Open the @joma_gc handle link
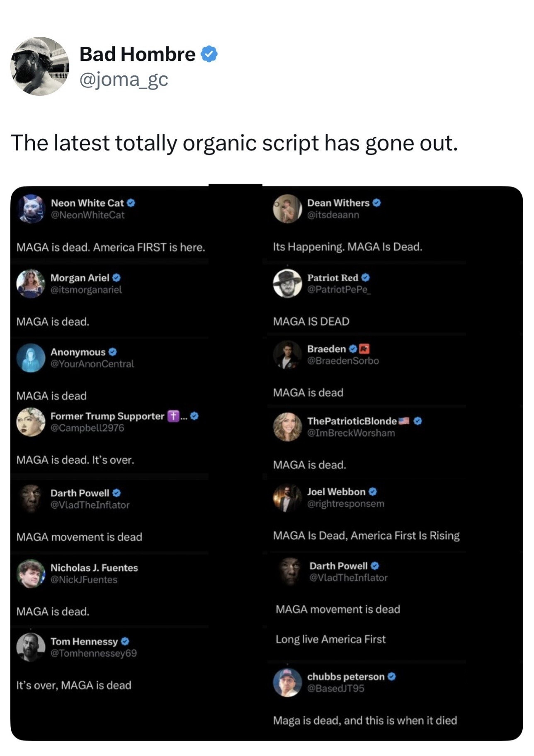 tap(124, 79)
